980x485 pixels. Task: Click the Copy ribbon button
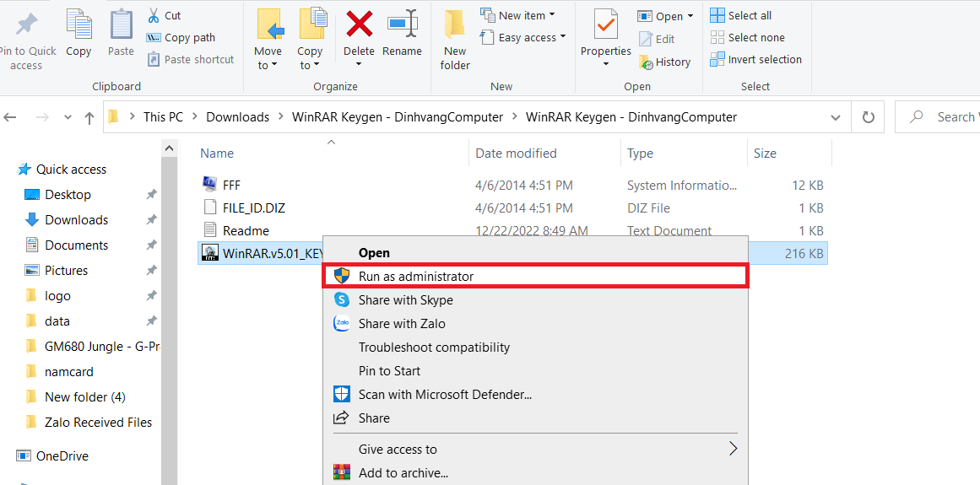click(x=79, y=34)
